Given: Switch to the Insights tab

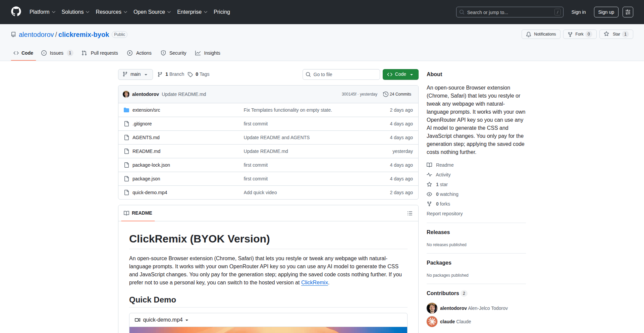Looking at the screenshot, I should pyautogui.click(x=208, y=53).
